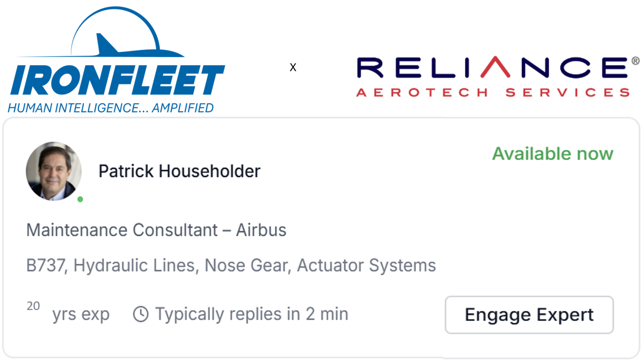Open the Patrick Householder name link
Viewport: 643px width, 364px height.
(x=179, y=171)
